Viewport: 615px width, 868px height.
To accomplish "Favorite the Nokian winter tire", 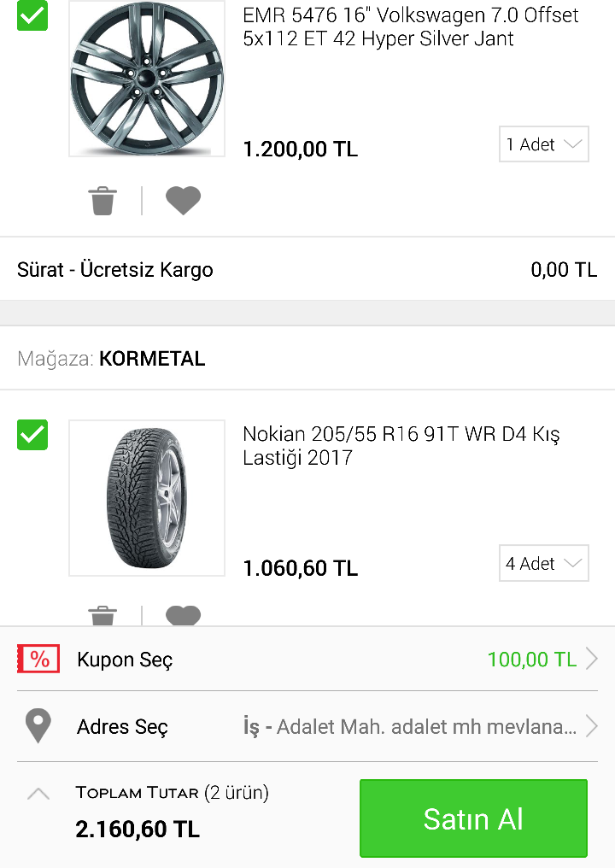I will tap(183, 616).
